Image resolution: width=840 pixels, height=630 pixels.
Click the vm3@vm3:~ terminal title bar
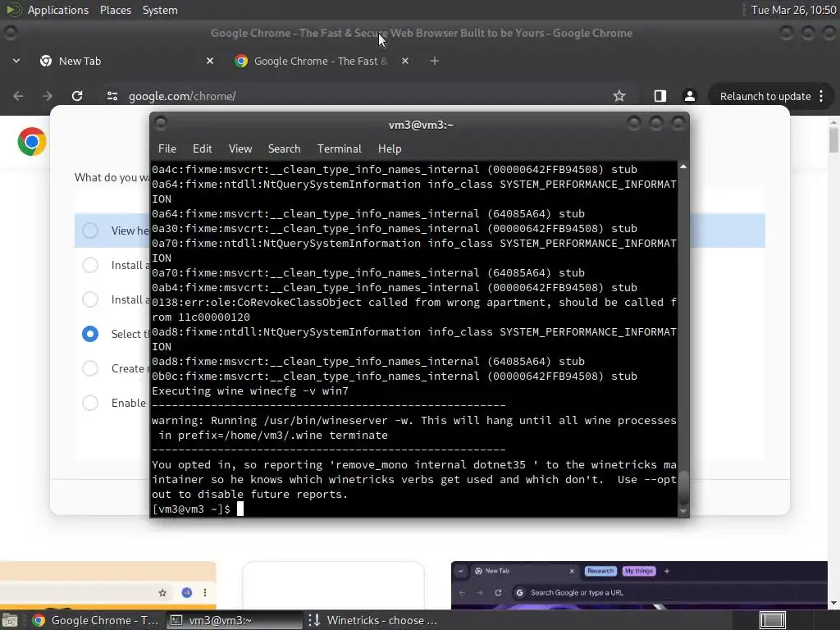[x=420, y=125]
